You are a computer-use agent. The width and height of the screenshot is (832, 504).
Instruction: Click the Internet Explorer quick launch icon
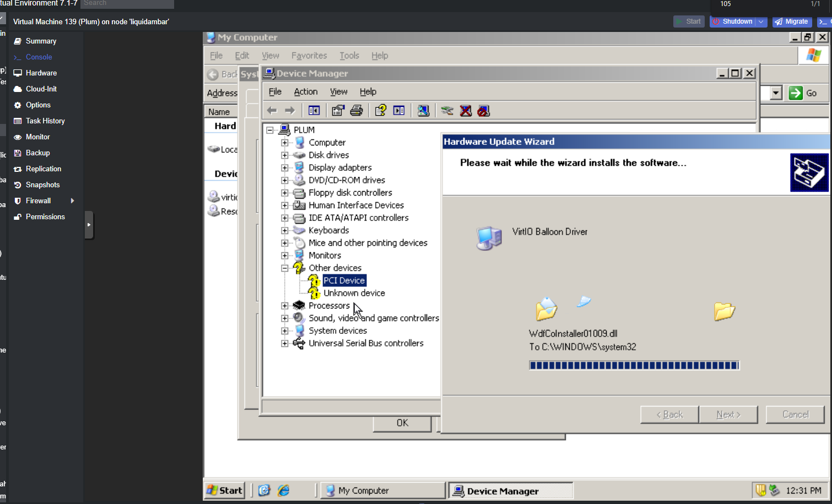284,490
